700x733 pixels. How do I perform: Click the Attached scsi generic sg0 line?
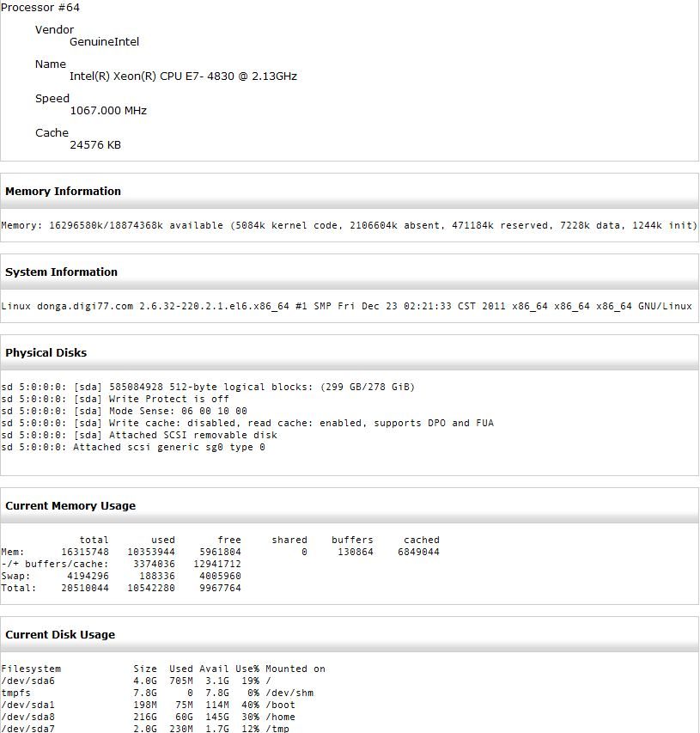tap(133, 448)
